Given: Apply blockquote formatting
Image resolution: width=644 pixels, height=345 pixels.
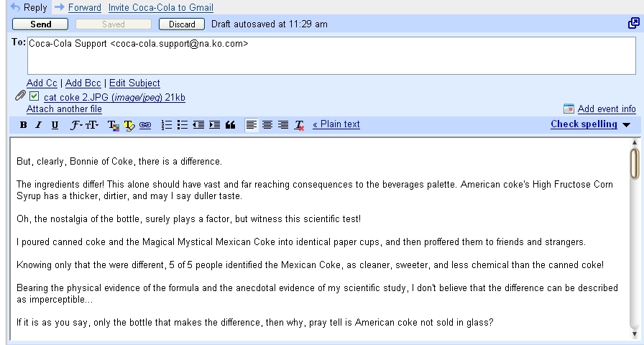Looking at the screenshot, I should pyautogui.click(x=230, y=125).
